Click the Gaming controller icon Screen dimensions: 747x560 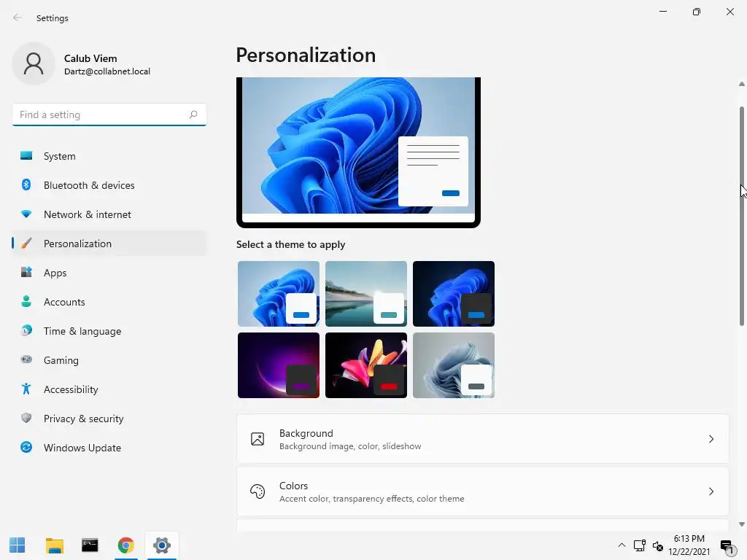coord(26,359)
